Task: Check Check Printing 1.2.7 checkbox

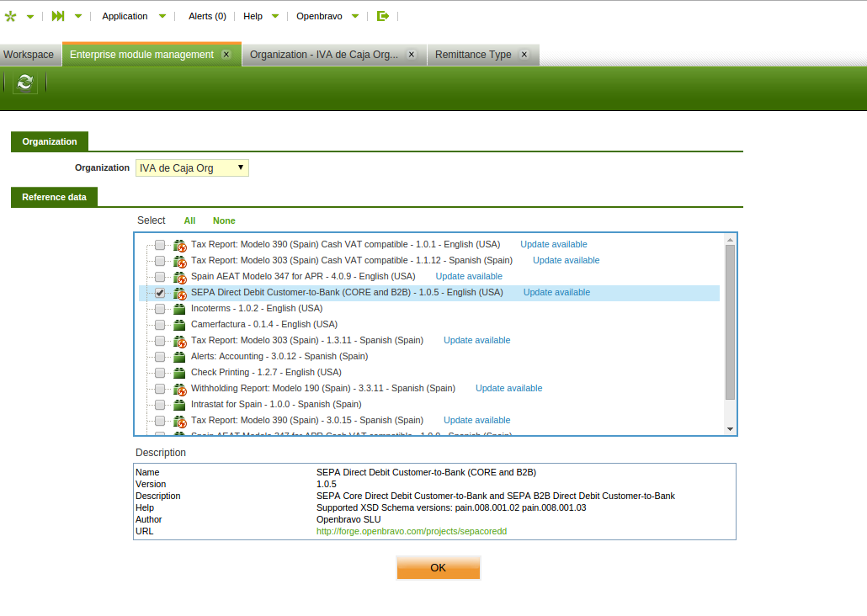Action: (x=160, y=373)
